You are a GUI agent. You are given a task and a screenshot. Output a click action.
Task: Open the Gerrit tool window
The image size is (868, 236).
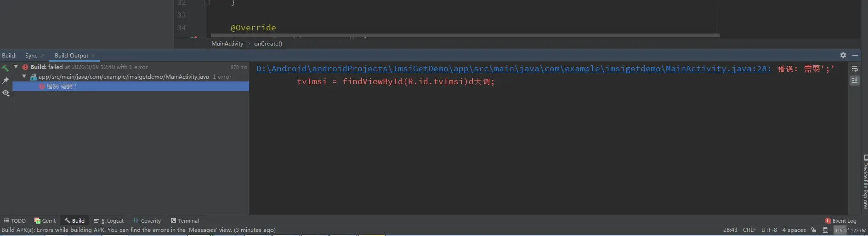(45, 221)
